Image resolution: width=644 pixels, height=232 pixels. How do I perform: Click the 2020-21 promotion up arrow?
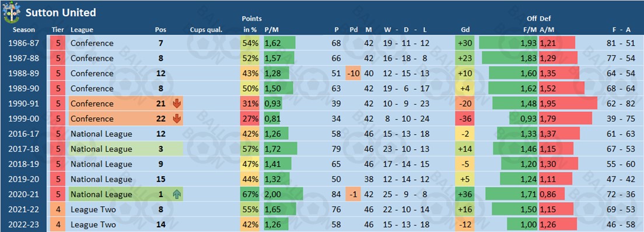point(177,195)
